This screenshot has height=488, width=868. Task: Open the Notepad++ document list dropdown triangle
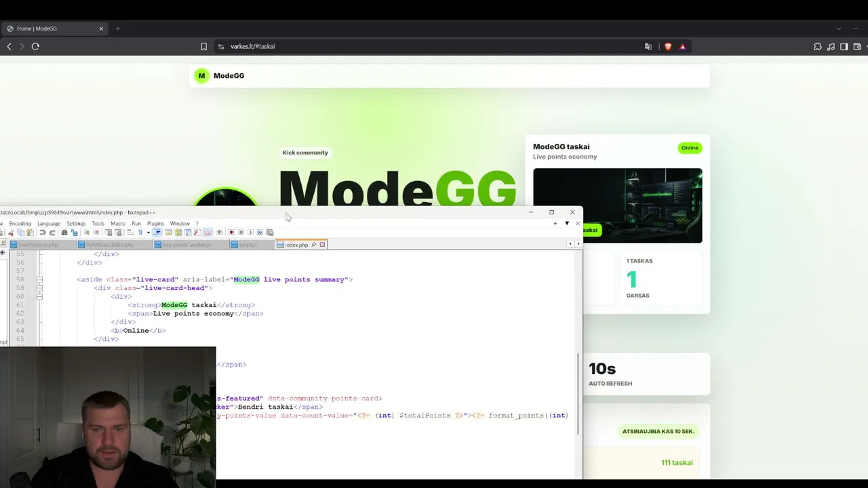567,224
